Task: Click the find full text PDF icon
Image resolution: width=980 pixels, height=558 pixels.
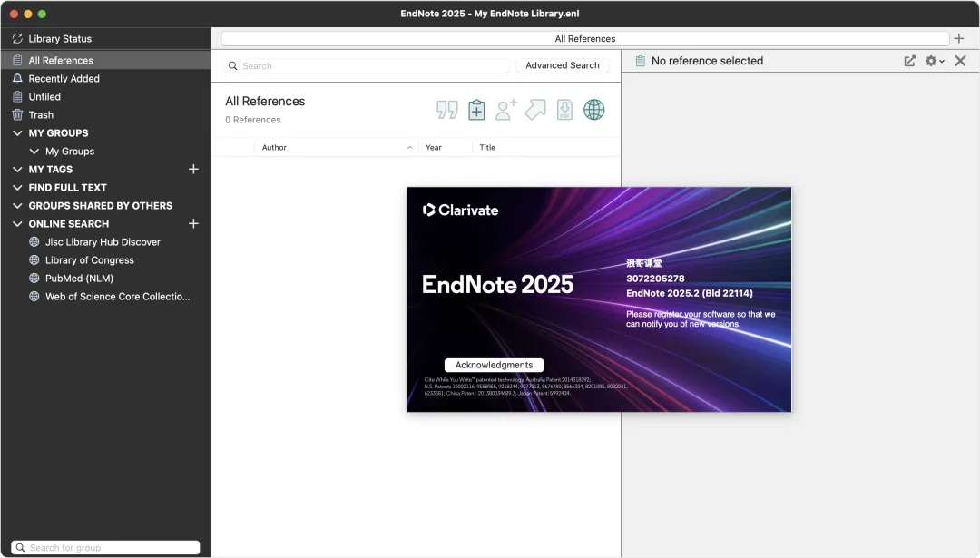Action: [564, 110]
